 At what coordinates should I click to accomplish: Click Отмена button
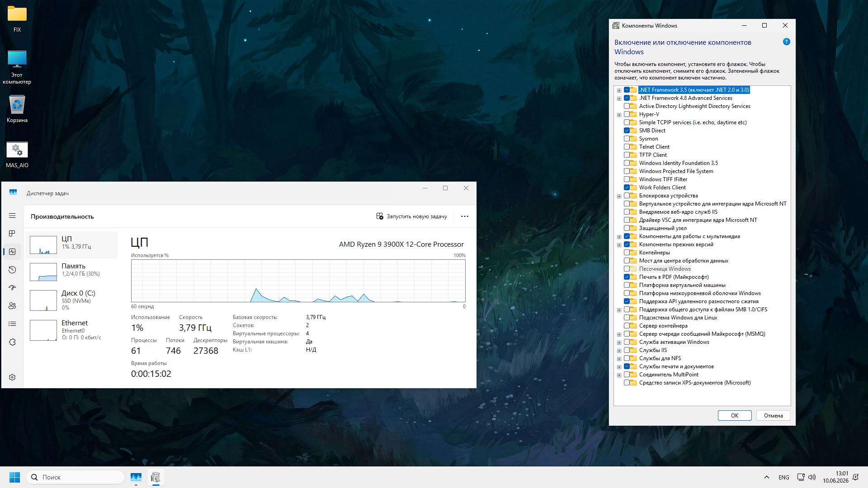click(773, 416)
